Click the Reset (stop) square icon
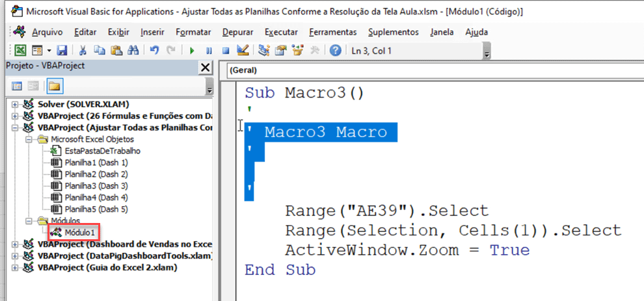 point(226,51)
